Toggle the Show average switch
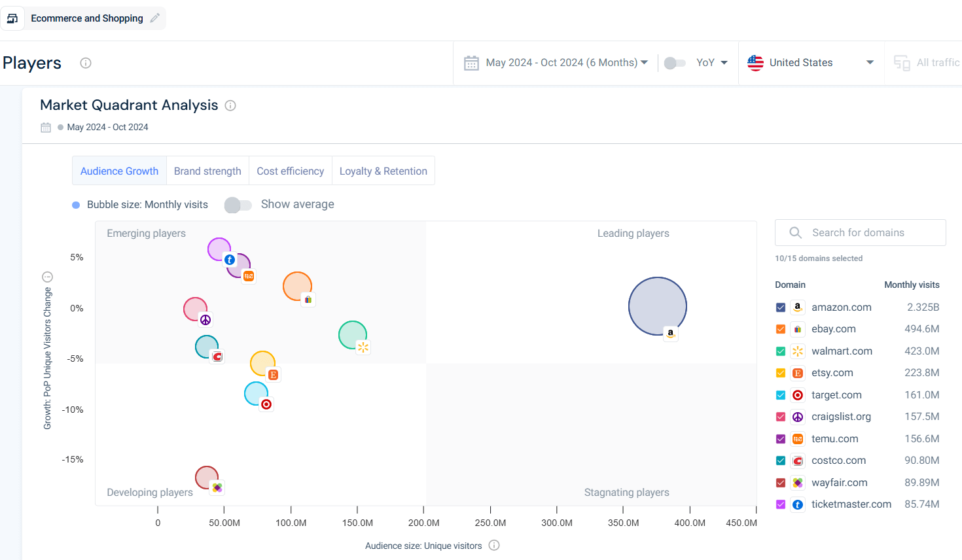This screenshot has height=560, width=962. (x=238, y=205)
